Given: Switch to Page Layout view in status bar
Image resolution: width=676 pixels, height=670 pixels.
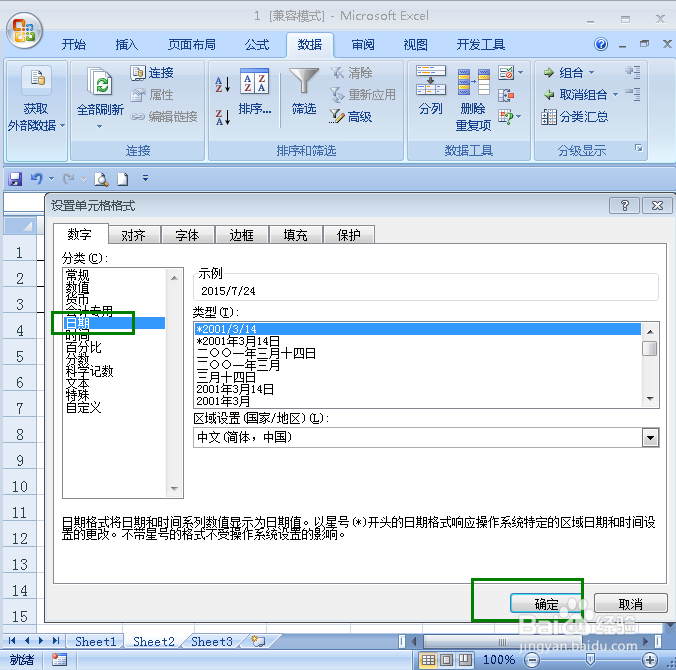Looking at the screenshot, I should click(447, 660).
